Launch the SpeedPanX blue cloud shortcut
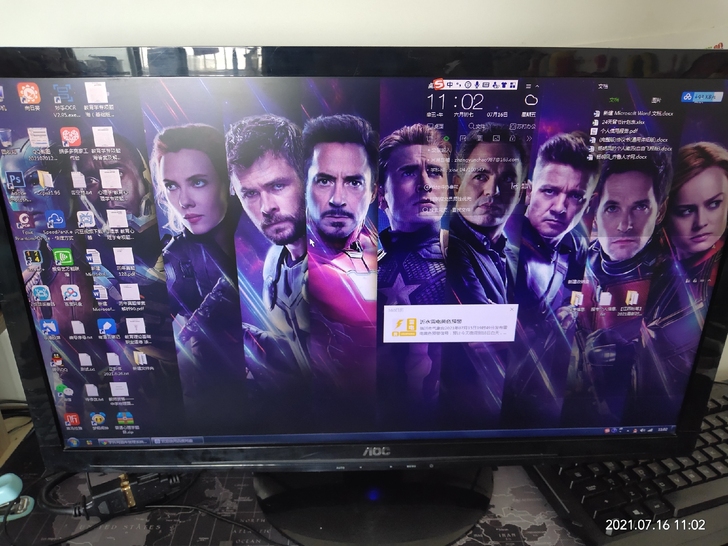 (x=55, y=218)
